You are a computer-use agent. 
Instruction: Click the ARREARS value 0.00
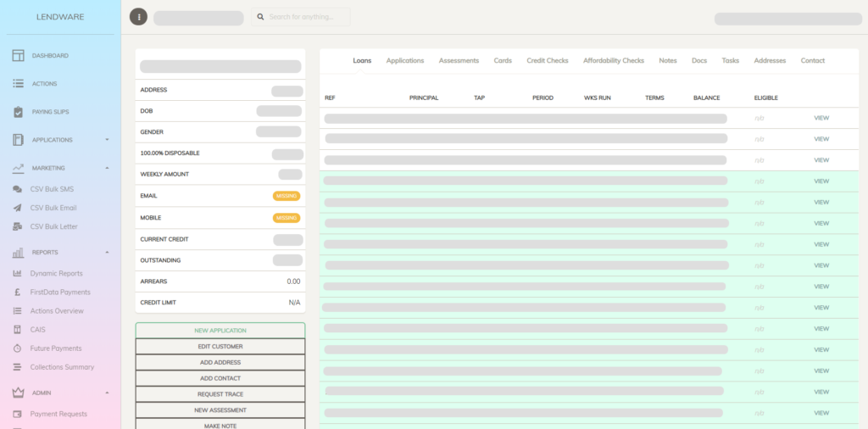pyautogui.click(x=293, y=281)
